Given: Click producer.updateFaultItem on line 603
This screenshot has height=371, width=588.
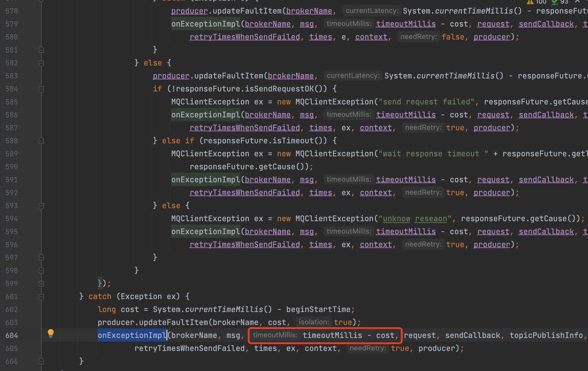Looking at the screenshot, I should [x=153, y=322].
